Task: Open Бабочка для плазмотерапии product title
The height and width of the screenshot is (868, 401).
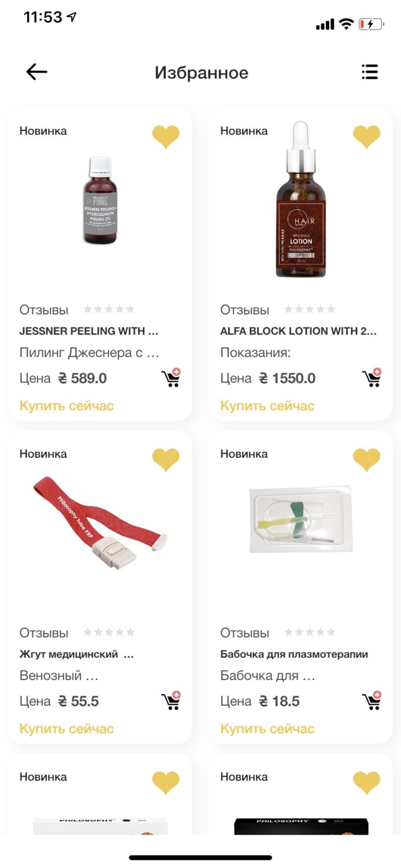Action: (x=294, y=654)
